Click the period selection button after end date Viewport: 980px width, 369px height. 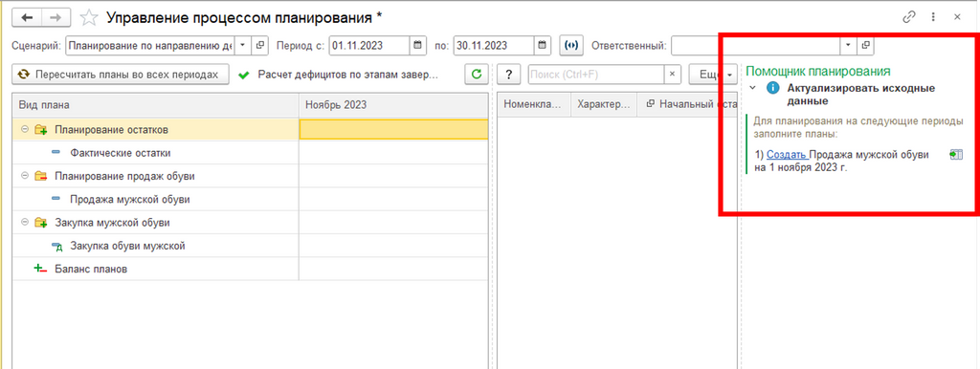click(x=570, y=45)
